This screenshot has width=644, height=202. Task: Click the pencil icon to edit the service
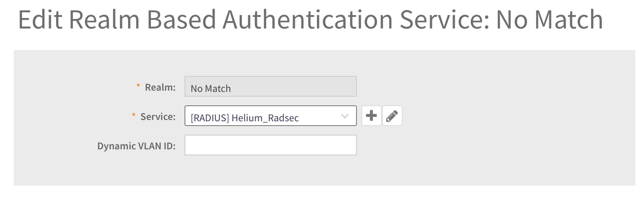click(x=392, y=116)
